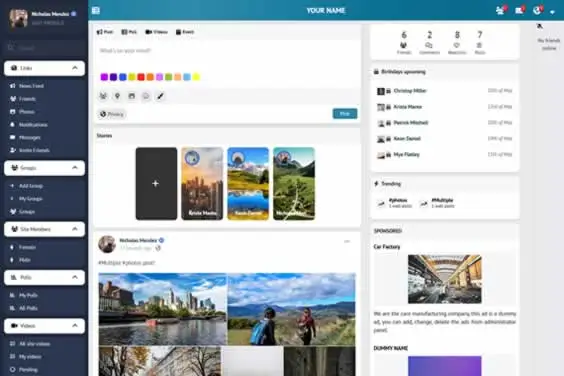This screenshot has width=564, height=376.
Task: Click the sidebar Search field
Action: point(45,47)
